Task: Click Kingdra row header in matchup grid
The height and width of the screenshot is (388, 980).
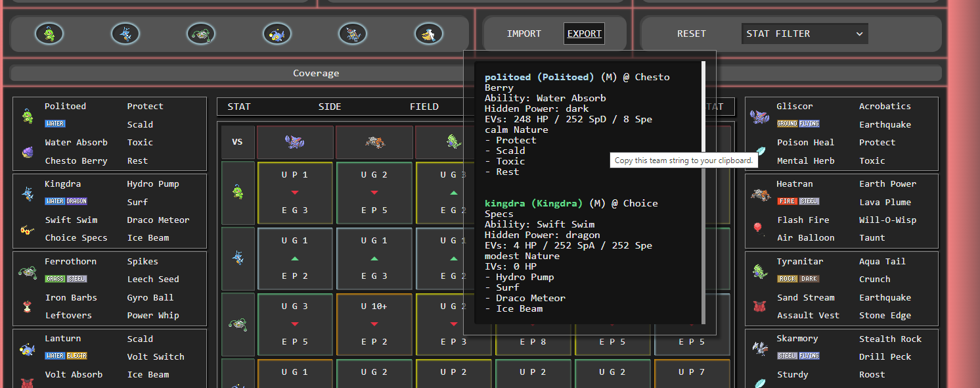Action: point(238,258)
